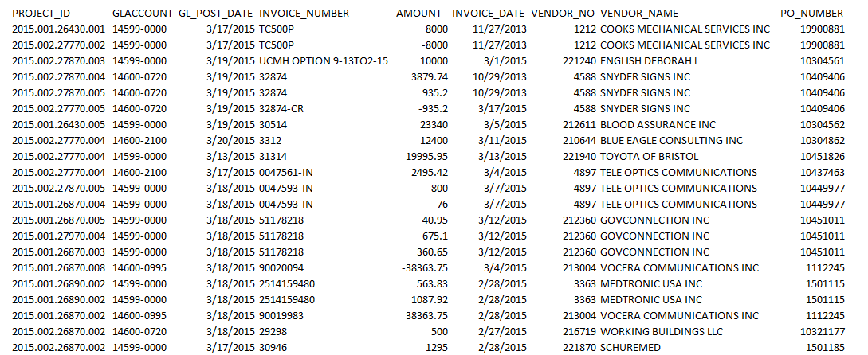Select vendor number 216719

(579, 332)
